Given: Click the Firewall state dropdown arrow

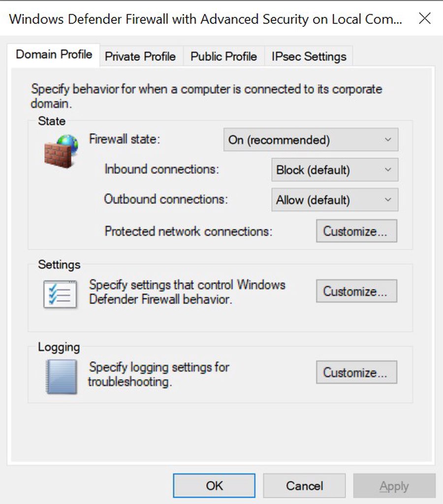Looking at the screenshot, I should 388,140.
